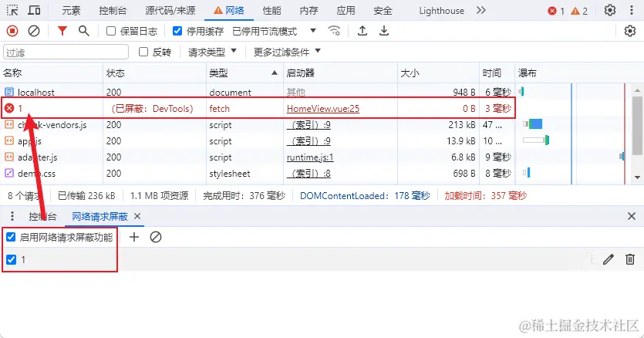Open 控制台 tab in drawer
Viewport: 644px width, 338px height.
pyautogui.click(x=42, y=217)
